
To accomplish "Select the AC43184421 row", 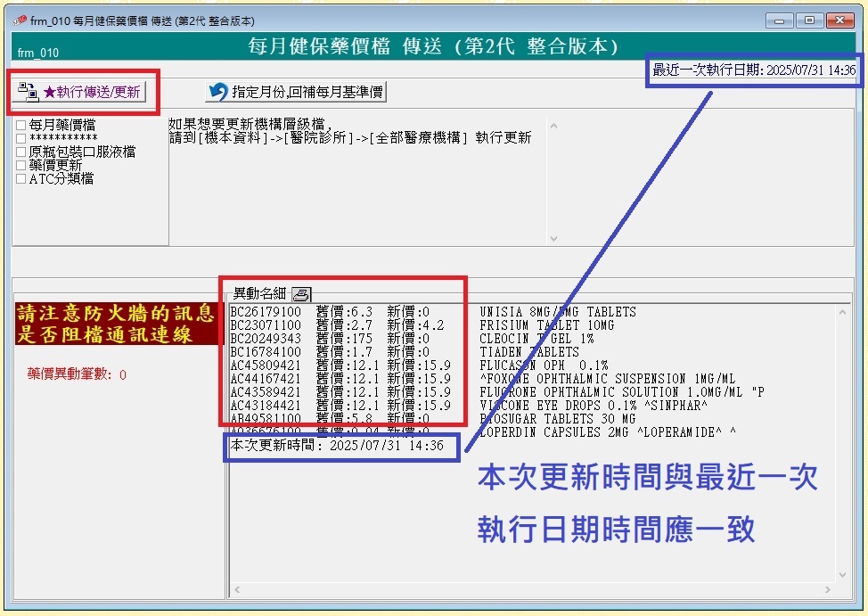I will click(469, 405).
